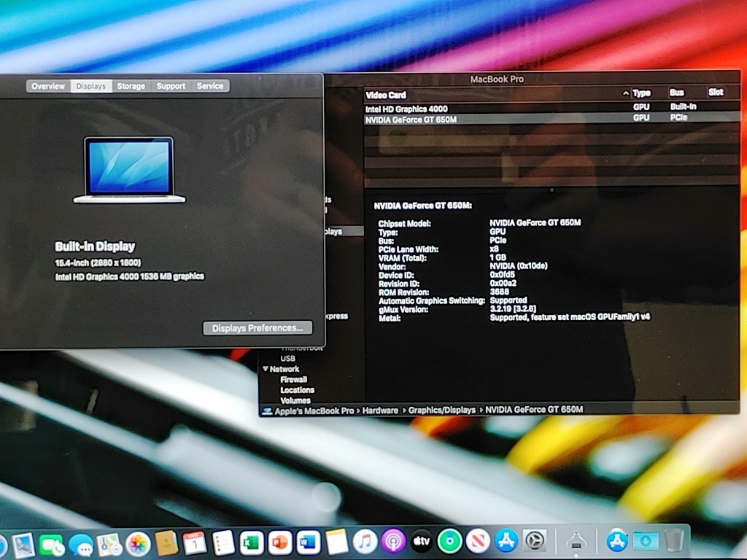Image resolution: width=747 pixels, height=560 pixels.
Task: Open the Preview app in the Dock
Action: tap(23, 544)
